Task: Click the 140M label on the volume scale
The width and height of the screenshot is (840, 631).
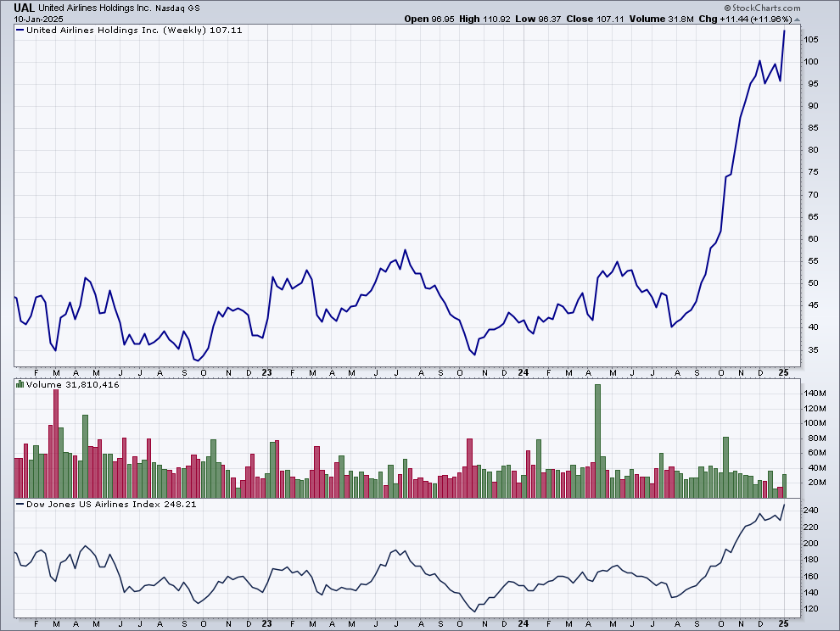Action: pyautogui.click(x=815, y=394)
